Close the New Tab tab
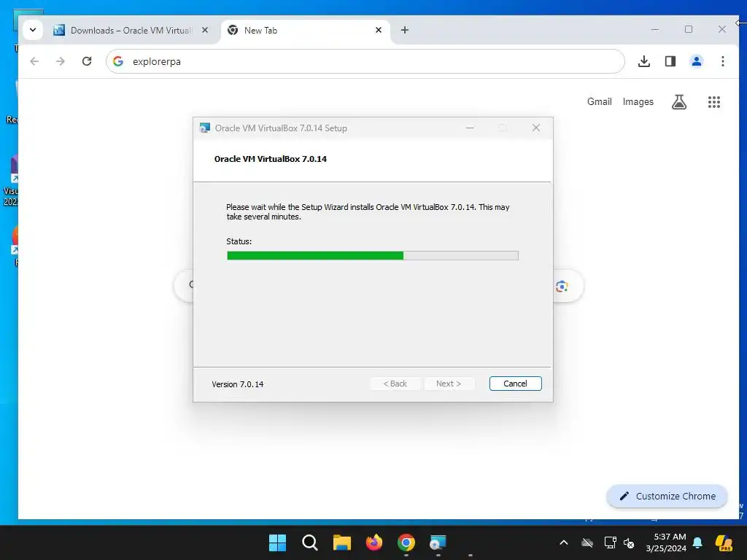This screenshot has width=747, height=560. tap(379, 30)
